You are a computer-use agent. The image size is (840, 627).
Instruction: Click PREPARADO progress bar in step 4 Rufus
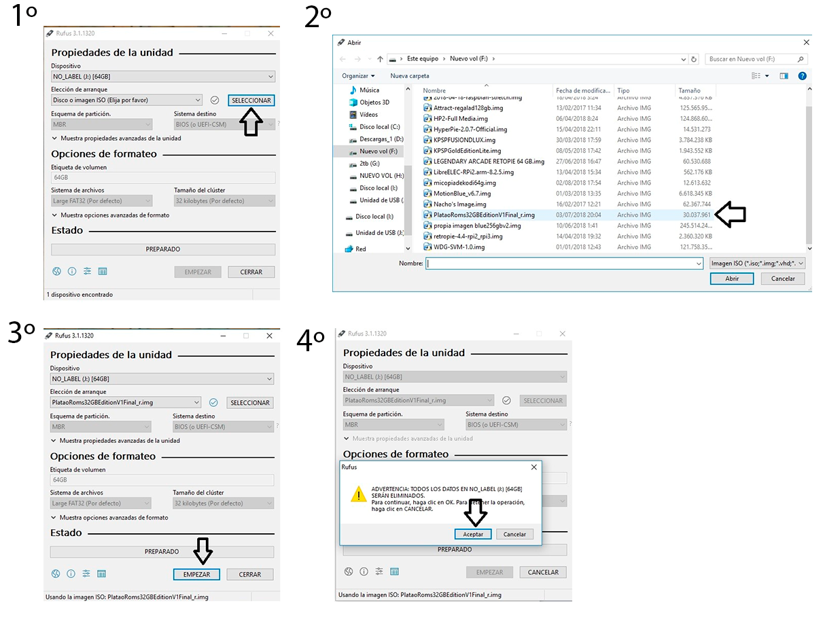coord(455,550)
